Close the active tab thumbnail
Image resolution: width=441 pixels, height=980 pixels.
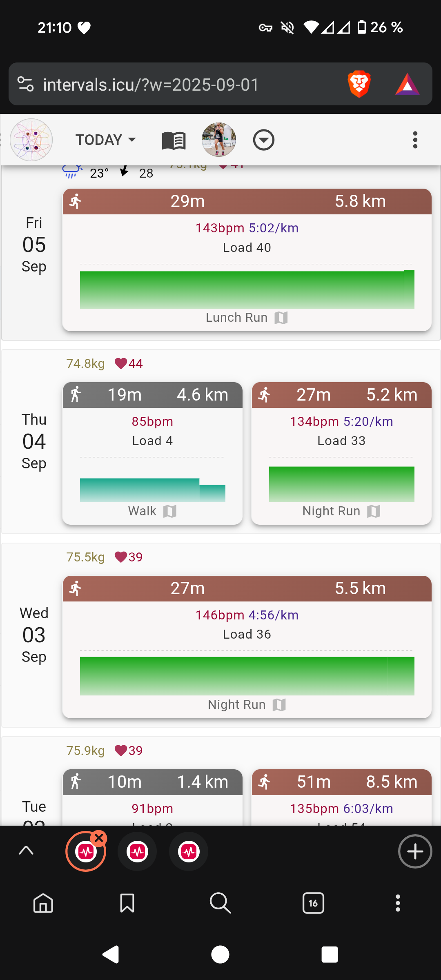point(99,839)
